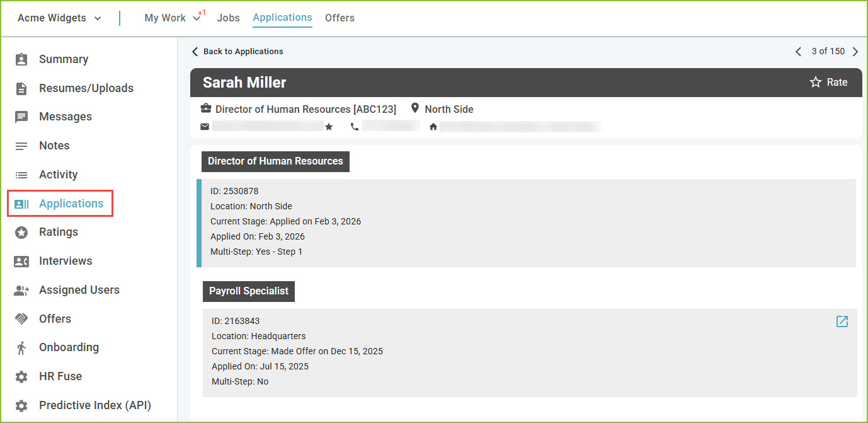Click the Interviews icon in sidebar
The width and height of the screenshot is (868, 423).
coord(21,262)
